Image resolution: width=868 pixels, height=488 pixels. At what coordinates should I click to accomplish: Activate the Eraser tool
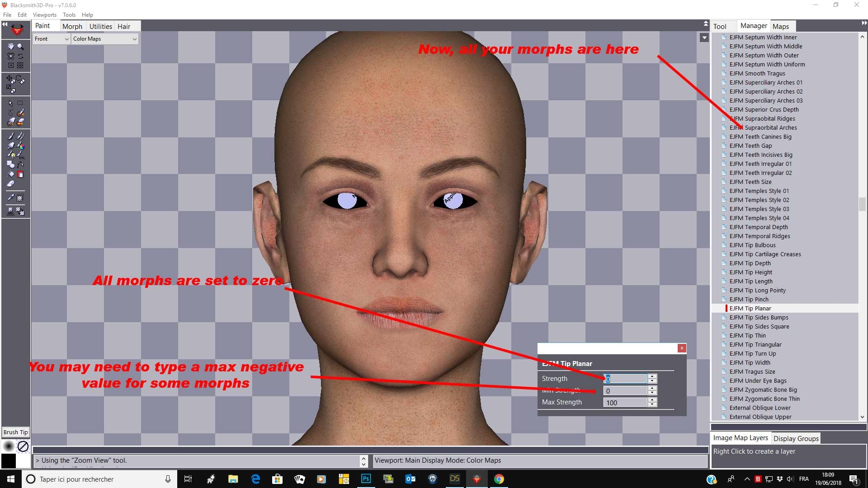tap(10, 183)
